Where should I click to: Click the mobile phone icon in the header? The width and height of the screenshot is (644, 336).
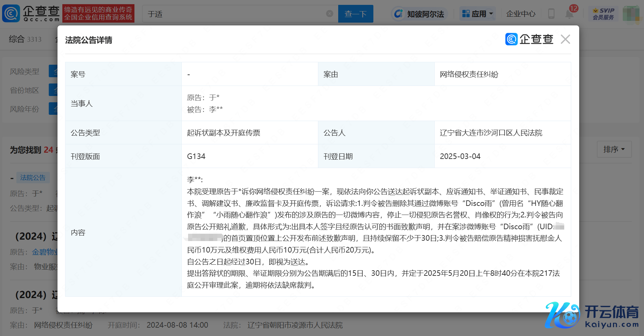551,14
